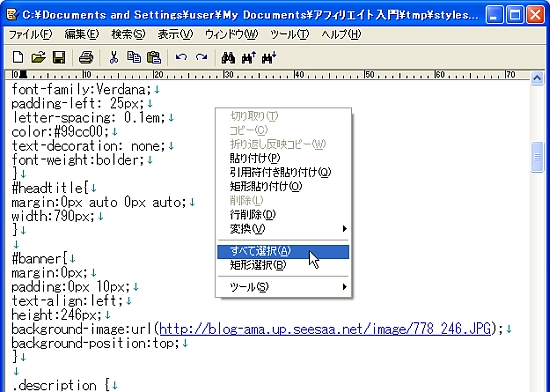
Task: Open the ヘルプ(H) menu
Action: coord(341,34)
